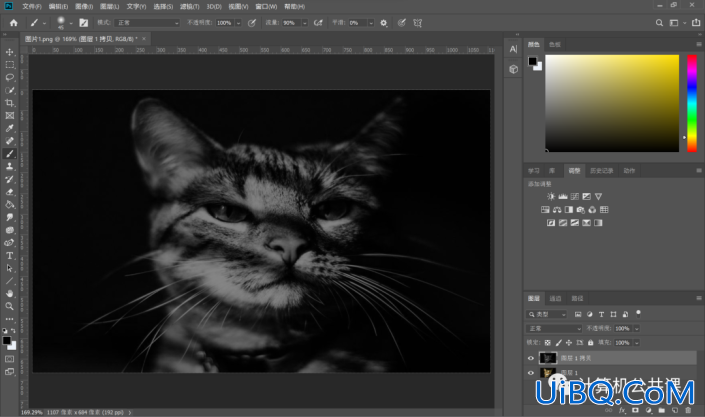Viewport: 705px width, 417px height.
Task: Select the Paint Bucket tool
Action: (9, 205)
